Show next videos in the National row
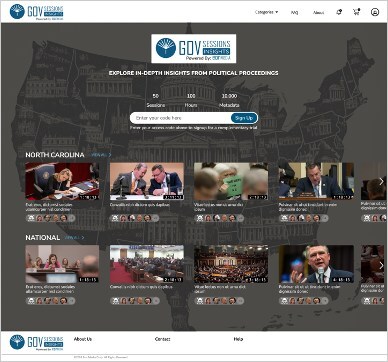 (381, 265)
